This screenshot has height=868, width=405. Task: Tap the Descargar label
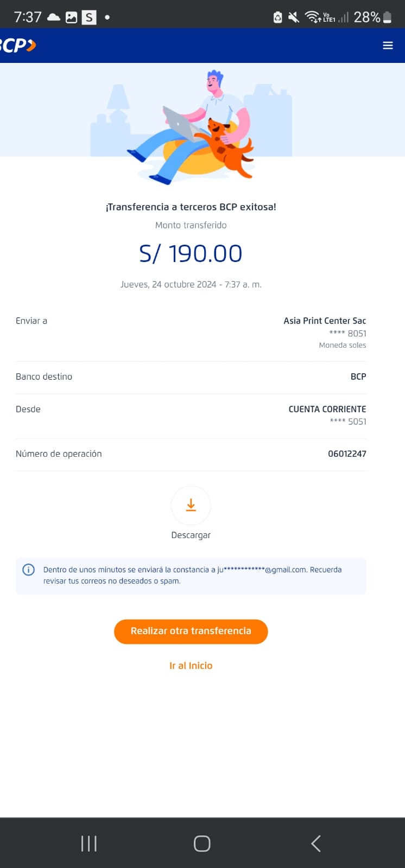click(x=191, y=535)
